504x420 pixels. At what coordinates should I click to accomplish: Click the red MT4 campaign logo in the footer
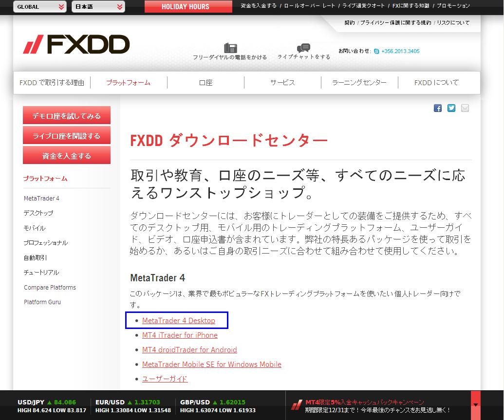click(x=297, y=404)
